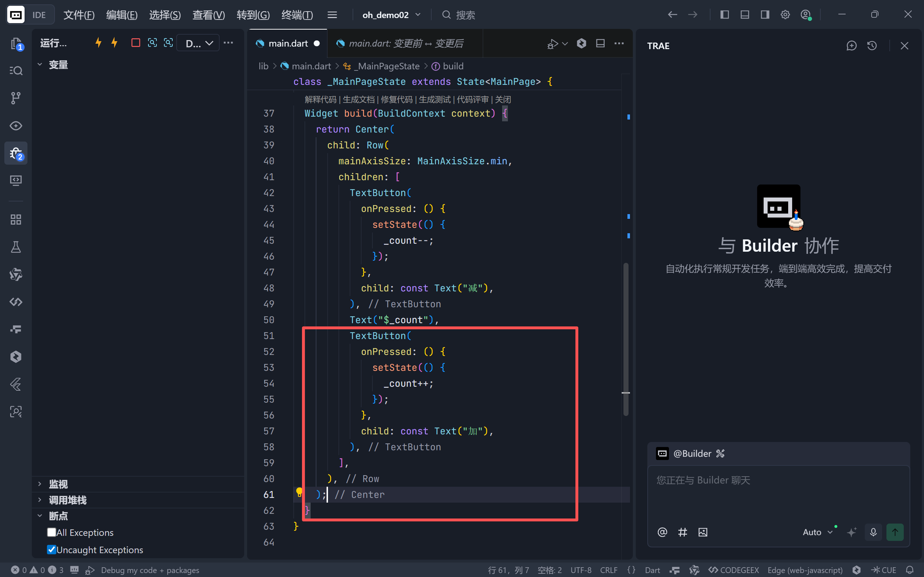Click the chat history icon in TRAE
Screen dimensions: 924x577
point(872,46)
